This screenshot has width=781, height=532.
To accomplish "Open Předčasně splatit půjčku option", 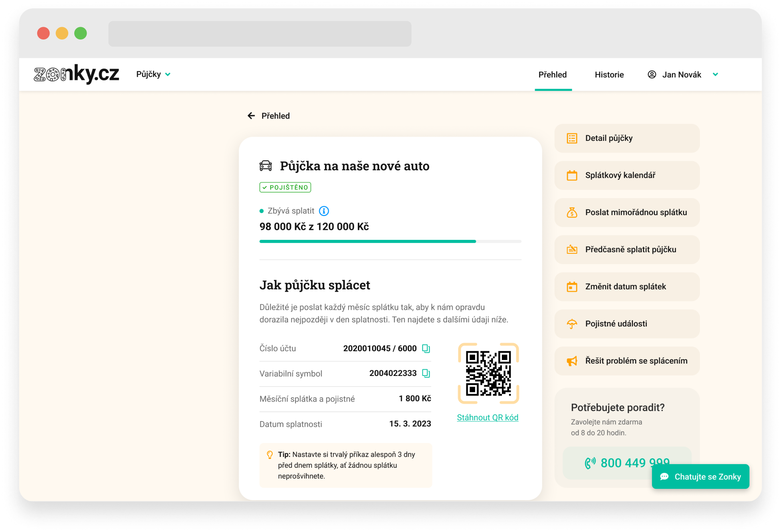I will click(630, 250).
